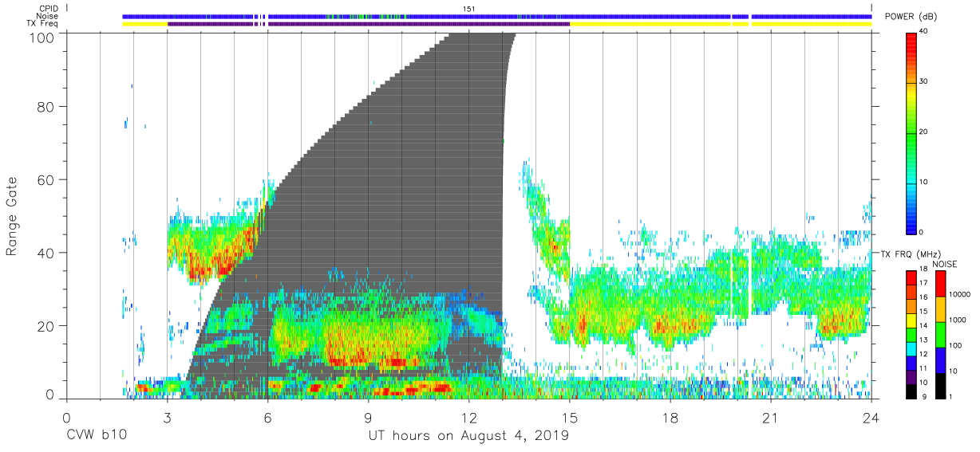The height and width of the screenshot is (452, 980).
Task: Click the yellow 14-15 MHz swatch
Action: [912, 320]
